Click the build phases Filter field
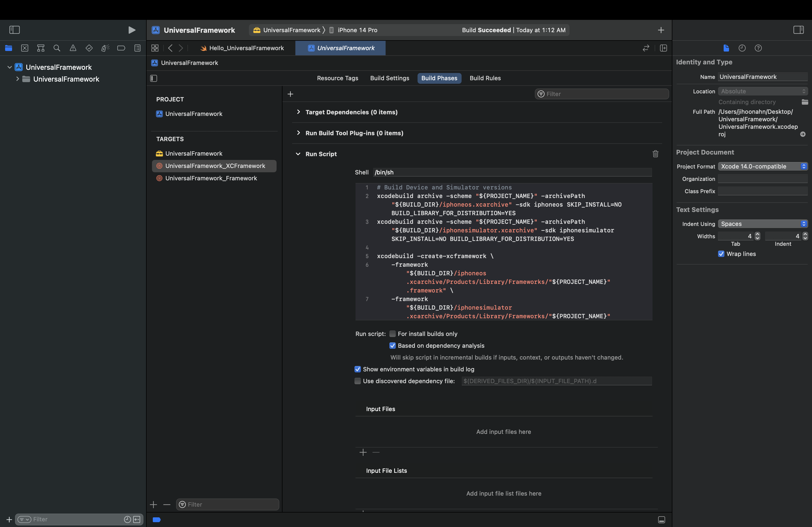 tap(601, 94)
